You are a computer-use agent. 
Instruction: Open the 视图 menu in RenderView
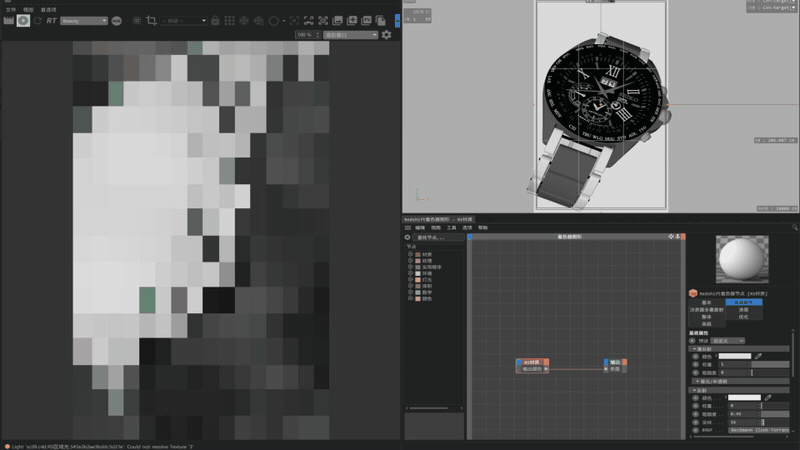click(28, 10)
